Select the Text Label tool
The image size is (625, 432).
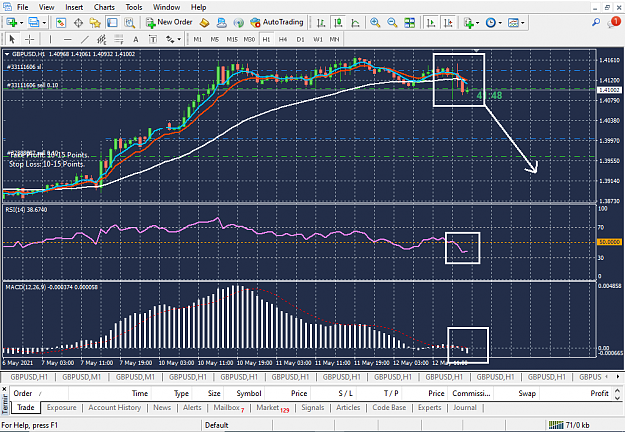tap(153, 39)
